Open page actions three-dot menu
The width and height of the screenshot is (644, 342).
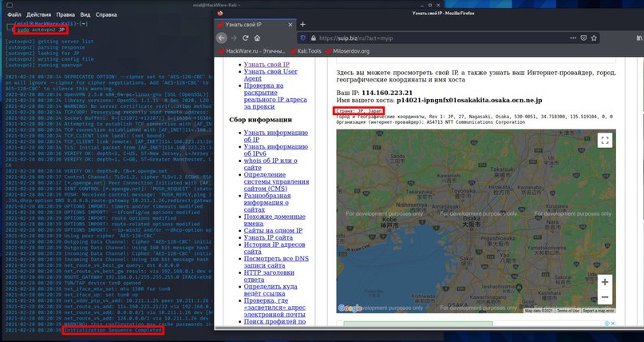tap(573, 38)
